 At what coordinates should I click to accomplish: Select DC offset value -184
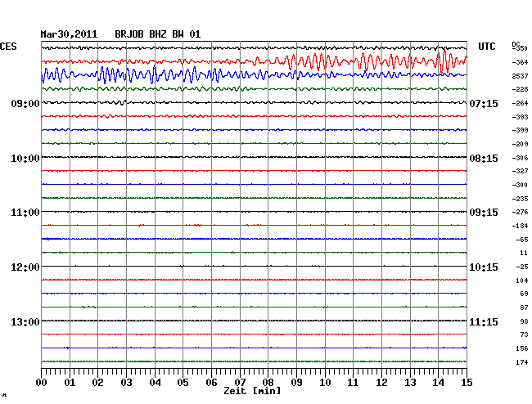(x=520, y=226)
